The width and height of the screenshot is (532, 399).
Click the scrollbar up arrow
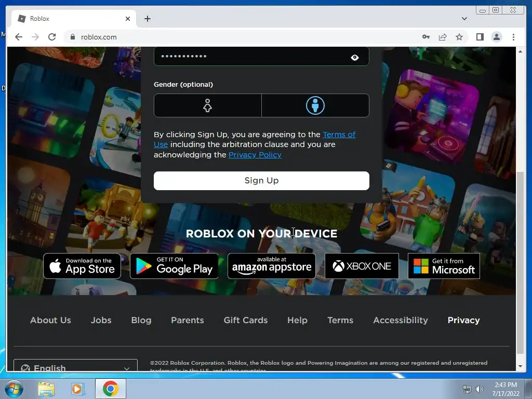click(x=520, y=51)
